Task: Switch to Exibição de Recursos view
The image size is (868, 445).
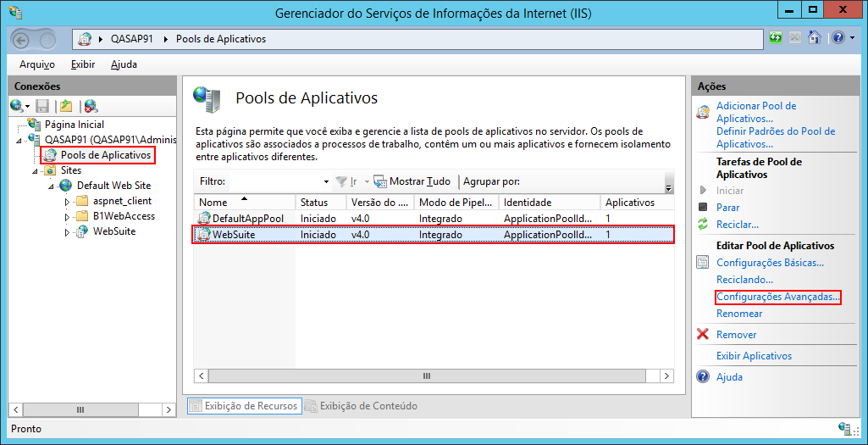Action: coord(245,406)
